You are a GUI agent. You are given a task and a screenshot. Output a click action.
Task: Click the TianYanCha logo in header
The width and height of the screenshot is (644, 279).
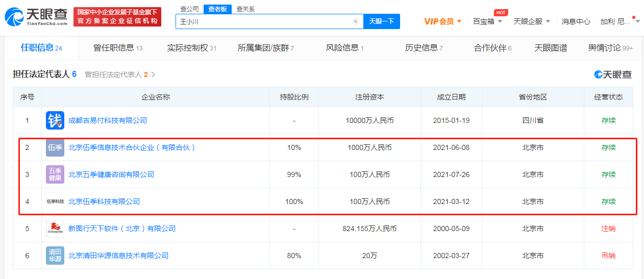(x=36, y=17)
